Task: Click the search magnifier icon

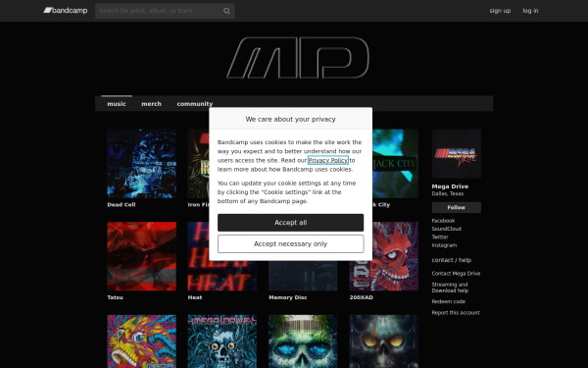Action: pyautogui.click(x=226, y=11)
